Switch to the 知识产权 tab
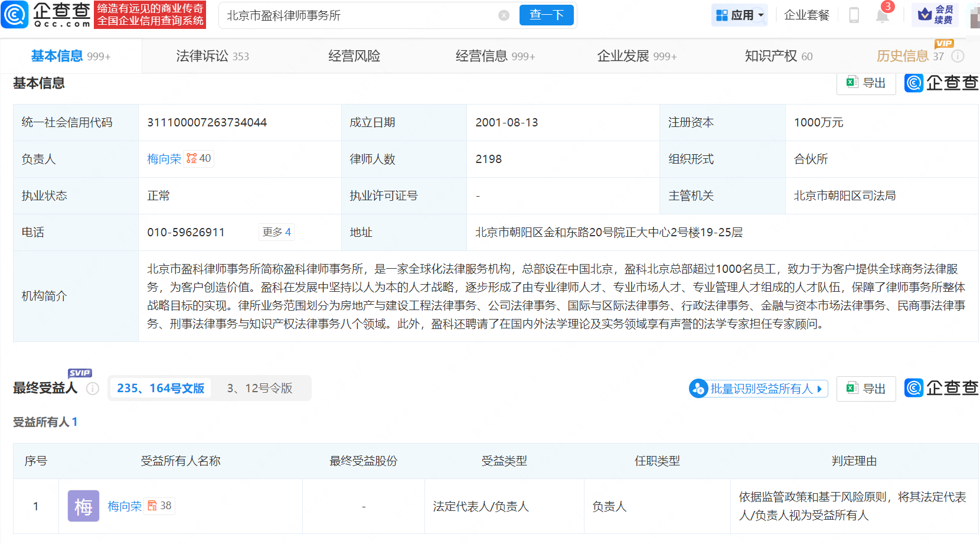This screenshot has width=980, height=544. point(779,56)
